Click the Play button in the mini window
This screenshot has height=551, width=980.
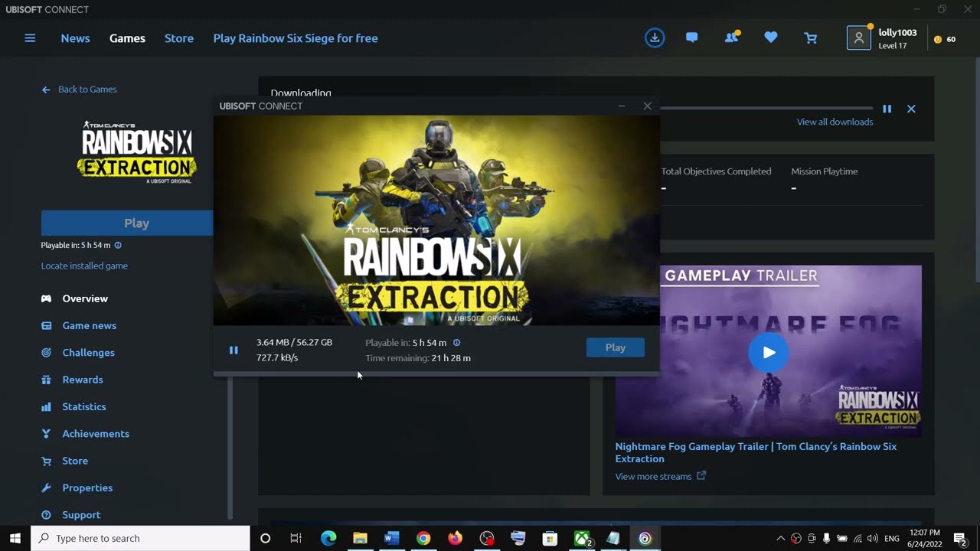[x=616, y=347]
